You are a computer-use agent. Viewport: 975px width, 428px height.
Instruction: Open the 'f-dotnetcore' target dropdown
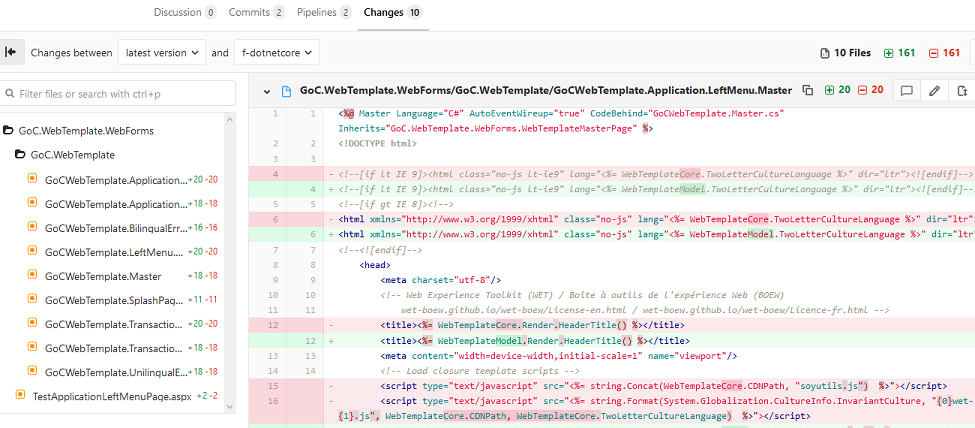[x=277, y=52]
